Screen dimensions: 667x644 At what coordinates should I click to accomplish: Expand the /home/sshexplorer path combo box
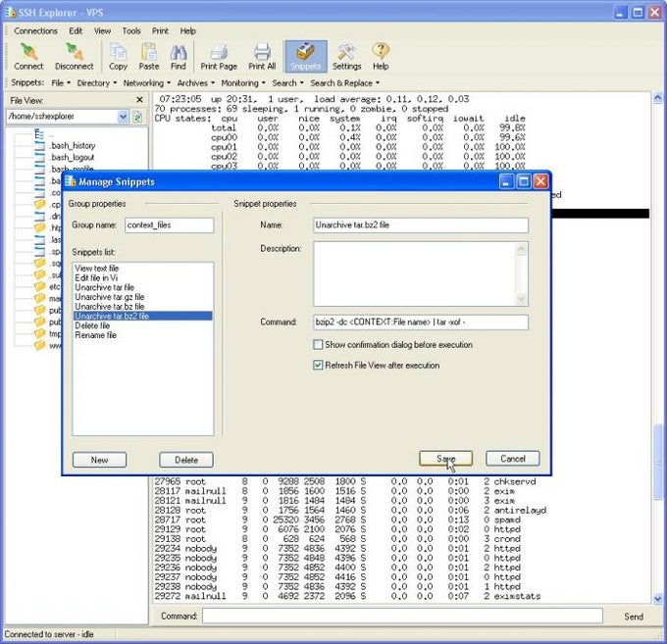click(x=123, y=117)
